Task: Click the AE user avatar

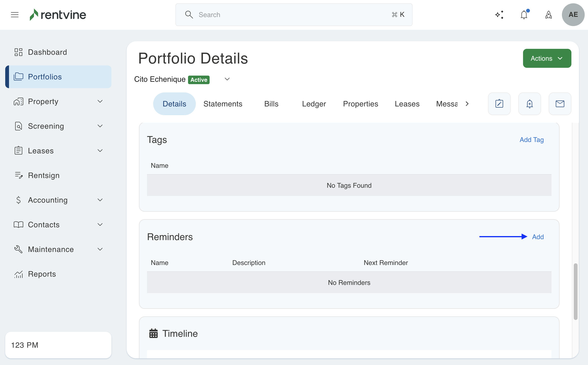Action: (x=573, y=15)
